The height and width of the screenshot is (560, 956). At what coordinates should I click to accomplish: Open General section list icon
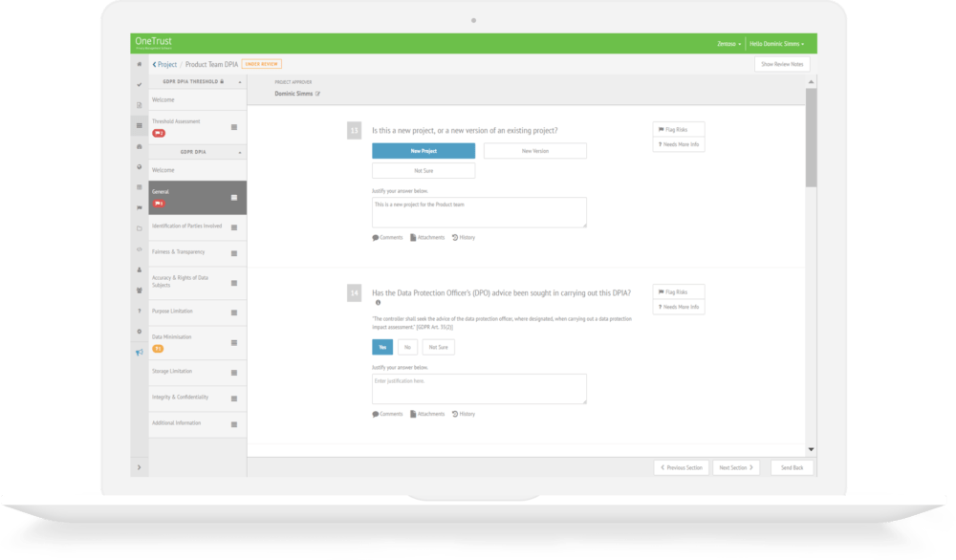(234, 198)
